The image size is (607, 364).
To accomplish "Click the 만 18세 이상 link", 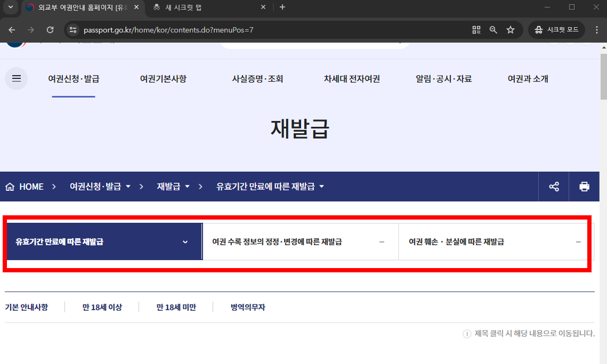I will (102, 307).
